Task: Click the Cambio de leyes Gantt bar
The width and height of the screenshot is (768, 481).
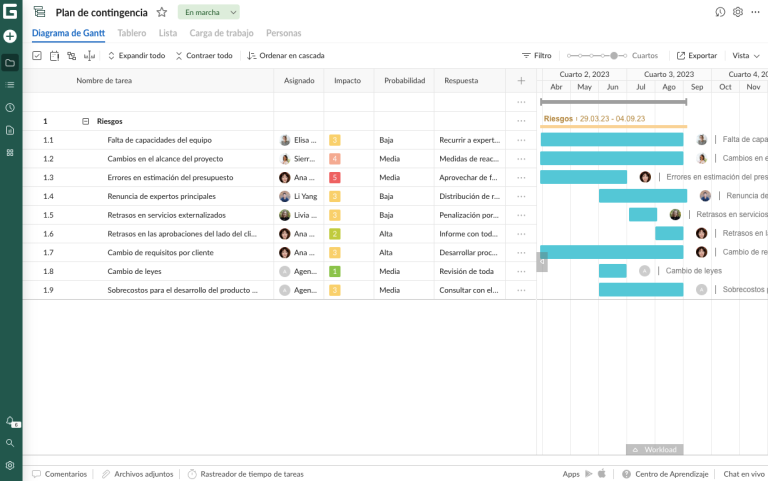Action: [x=612, y=271]
